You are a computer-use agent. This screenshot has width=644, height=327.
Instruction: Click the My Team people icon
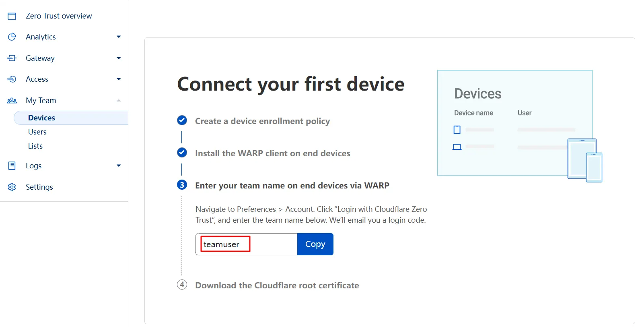pyautogui.click(x=12, y=100)
